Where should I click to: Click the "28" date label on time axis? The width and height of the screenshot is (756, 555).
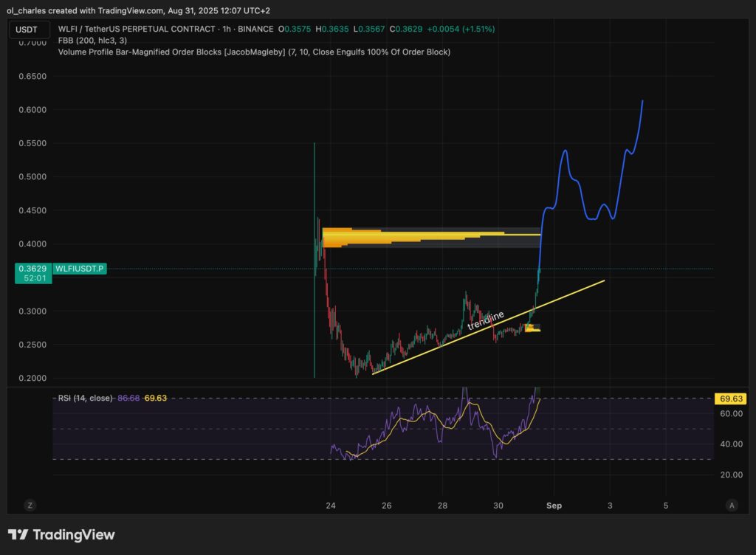click(441, 506)
